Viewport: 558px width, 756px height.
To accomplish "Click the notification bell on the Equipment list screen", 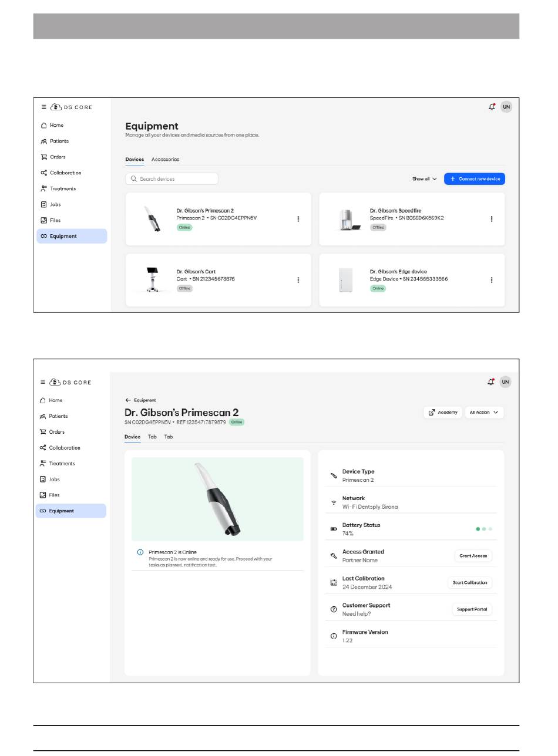I will (x=492, y=107).
